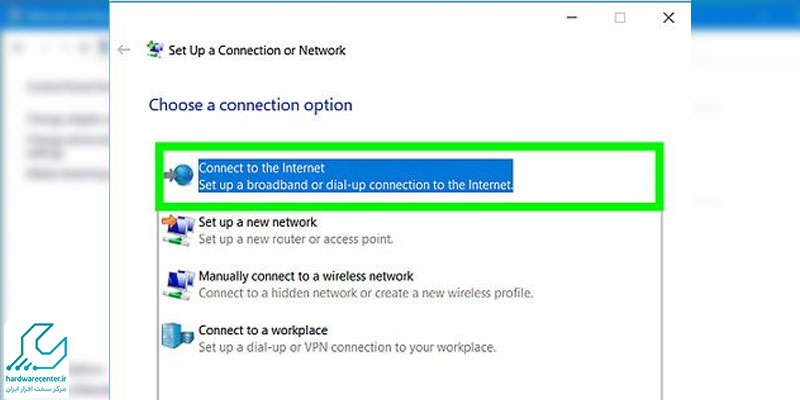Choose the 'Connect to the Internet' title
Image resolution: width=800 pixels, height=400 pixels.
(x=261, y=167)
